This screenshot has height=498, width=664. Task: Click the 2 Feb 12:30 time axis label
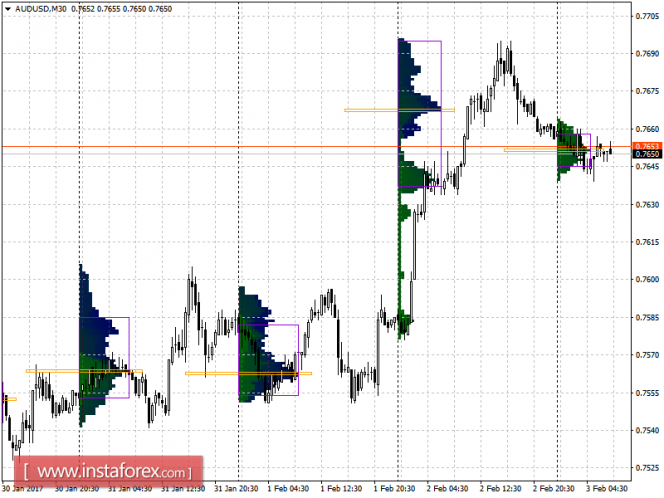pos(501,489)
